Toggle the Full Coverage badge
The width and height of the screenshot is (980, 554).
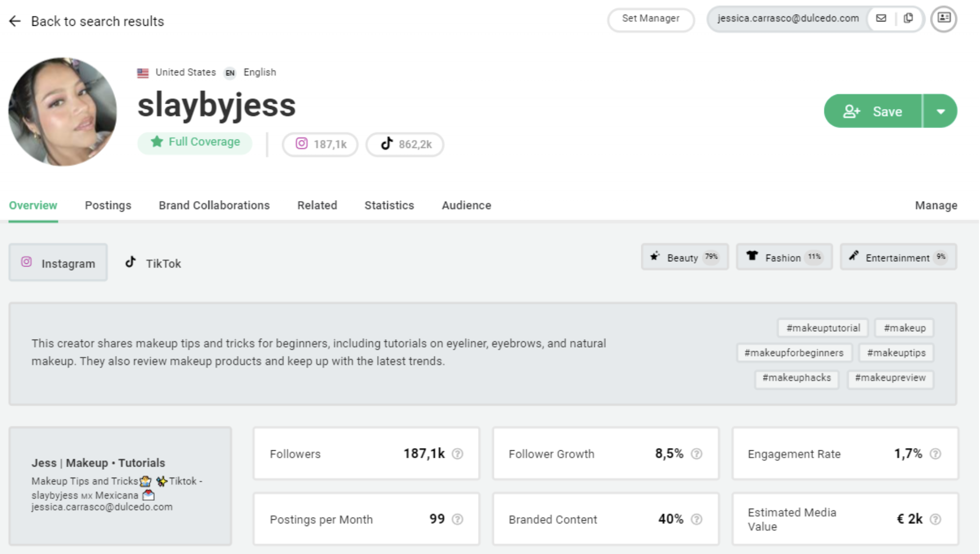pos(194,142)
